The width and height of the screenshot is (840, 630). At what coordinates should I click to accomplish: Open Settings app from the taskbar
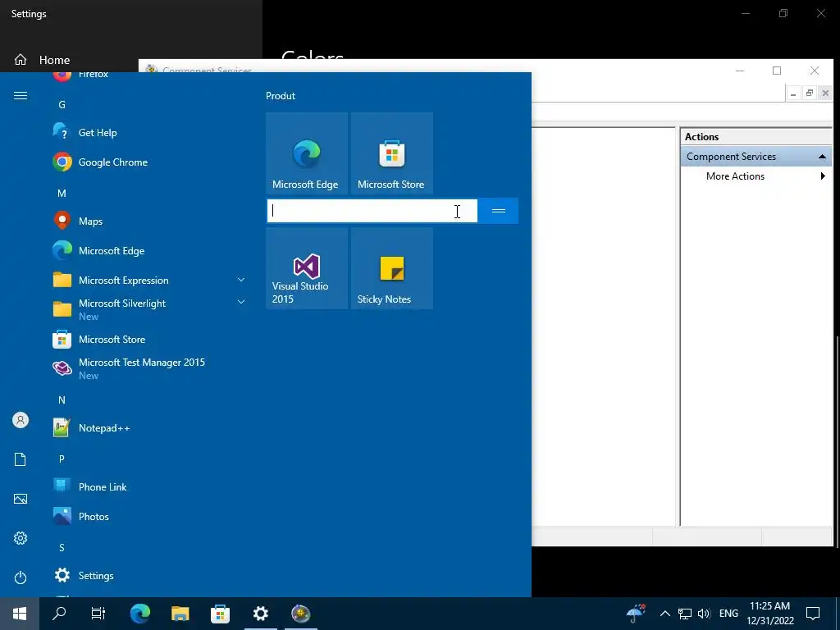pos(260,614)
